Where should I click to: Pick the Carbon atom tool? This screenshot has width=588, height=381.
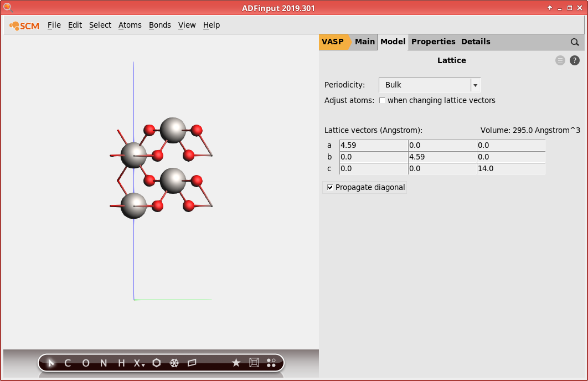(68, 363)
